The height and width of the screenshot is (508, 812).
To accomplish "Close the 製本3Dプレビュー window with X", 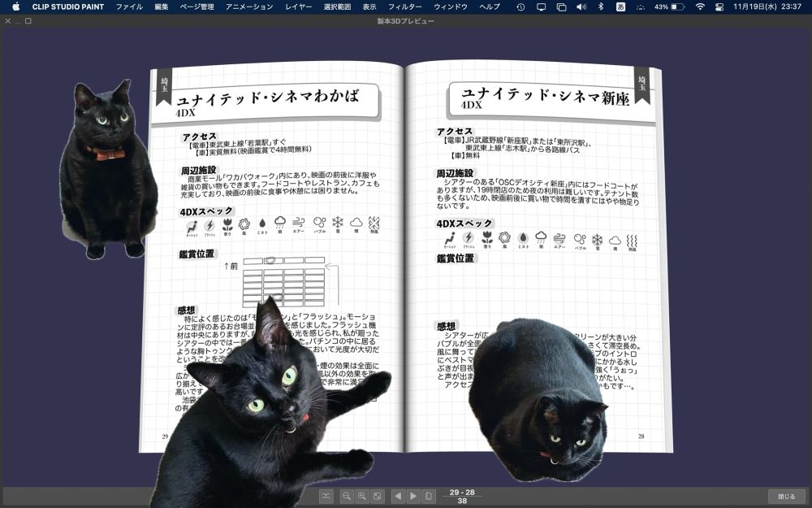I will pos(8,21).
